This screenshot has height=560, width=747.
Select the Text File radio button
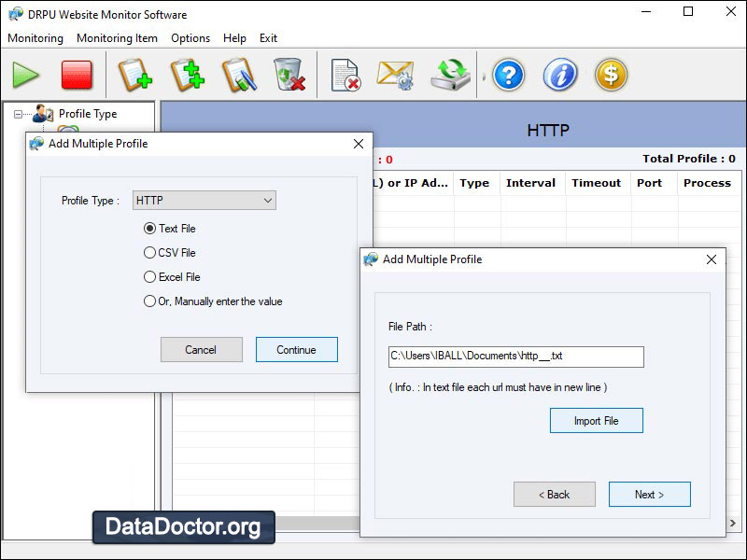(149, 229)
